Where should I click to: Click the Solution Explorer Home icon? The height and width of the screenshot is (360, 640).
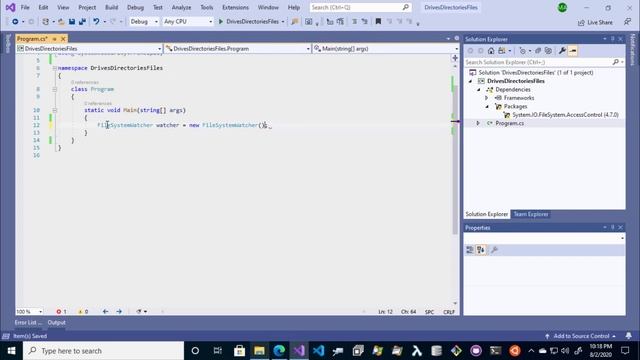tap(491, 51)
